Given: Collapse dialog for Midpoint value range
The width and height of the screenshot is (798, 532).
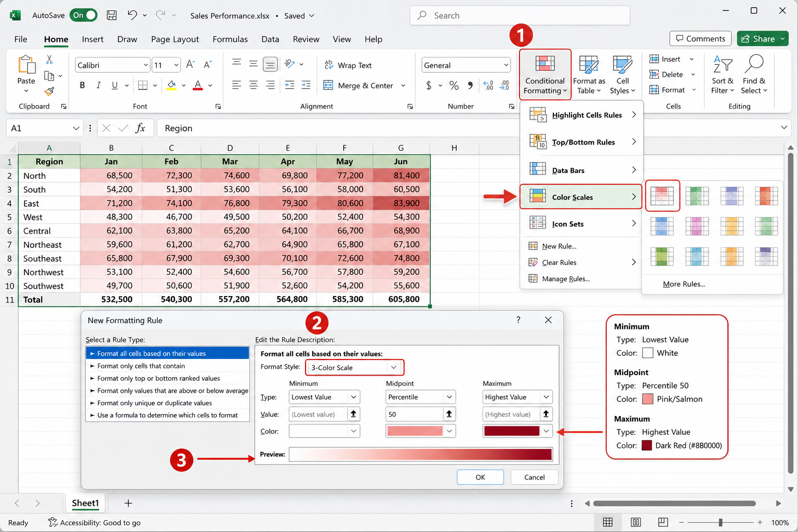Looking at the screenshot, I should (x=449, y=414).
